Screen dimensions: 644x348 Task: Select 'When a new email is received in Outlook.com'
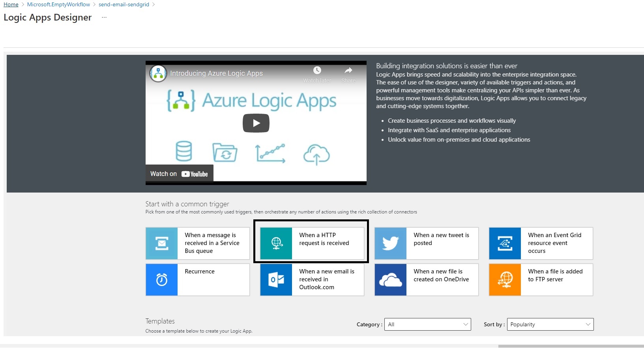point(312,280)
